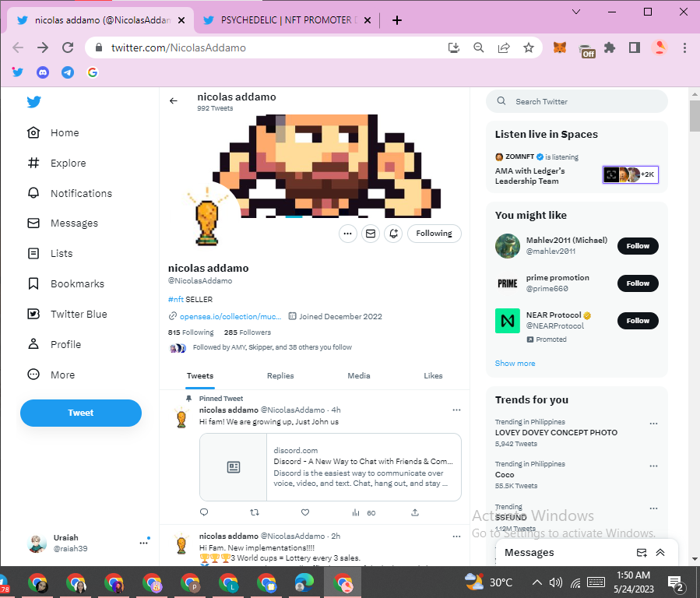Open the Microsoft Edge taskbar icon

[x=304, y=582]
